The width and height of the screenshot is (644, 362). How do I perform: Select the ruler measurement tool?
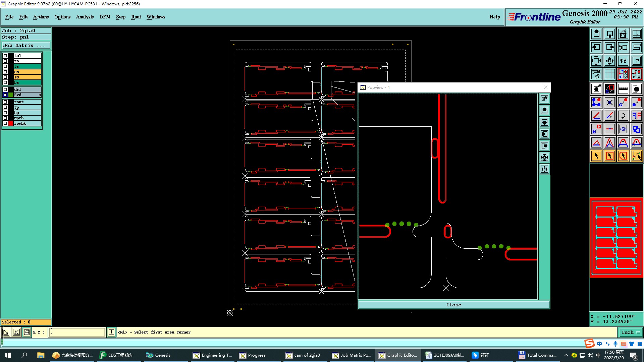point(623,89)
